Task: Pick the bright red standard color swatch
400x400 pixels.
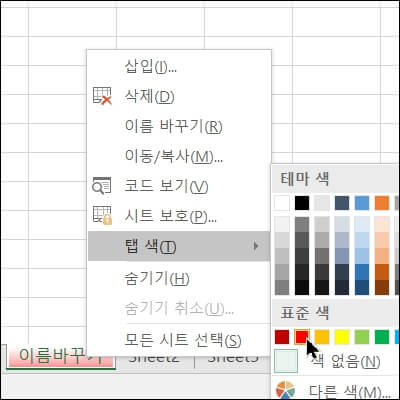Action: point(302,337)
